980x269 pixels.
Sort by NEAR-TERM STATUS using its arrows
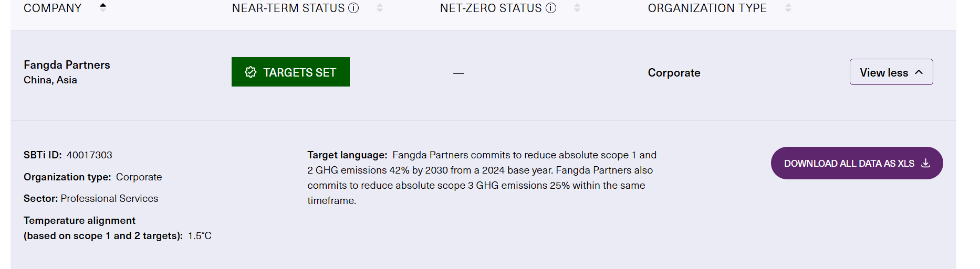[x=380, y=8]
